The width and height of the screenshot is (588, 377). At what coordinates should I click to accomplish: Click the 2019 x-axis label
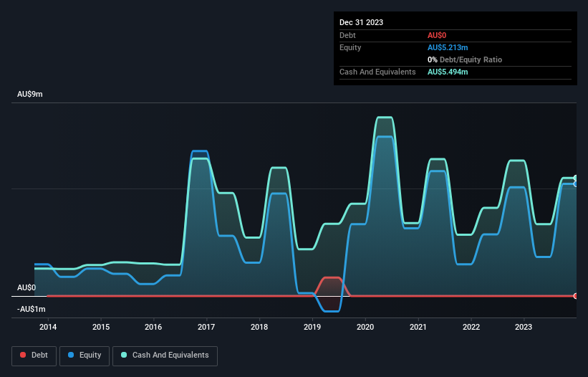(x=312, y=327)
